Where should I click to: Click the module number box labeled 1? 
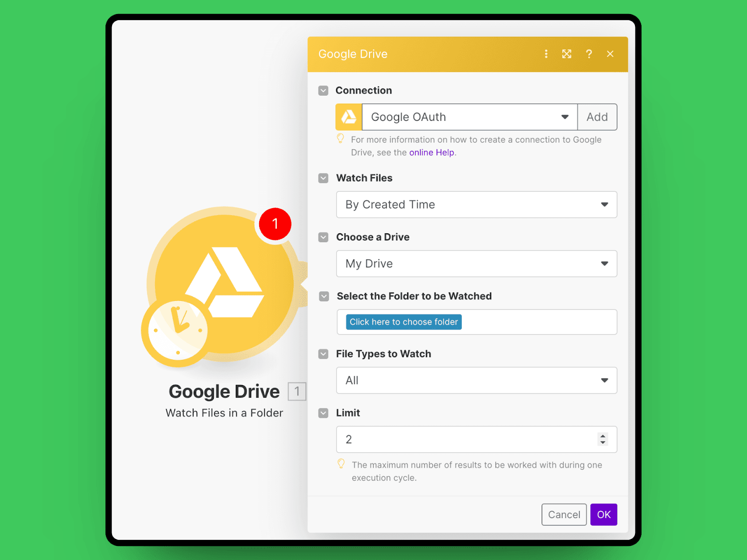[x=297, y=391]
